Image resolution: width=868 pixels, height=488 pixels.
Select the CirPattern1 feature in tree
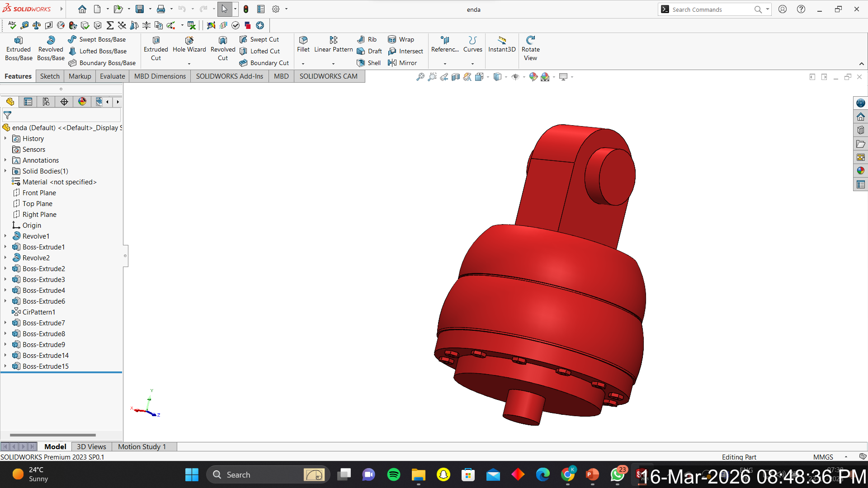(x=39, y=312)
